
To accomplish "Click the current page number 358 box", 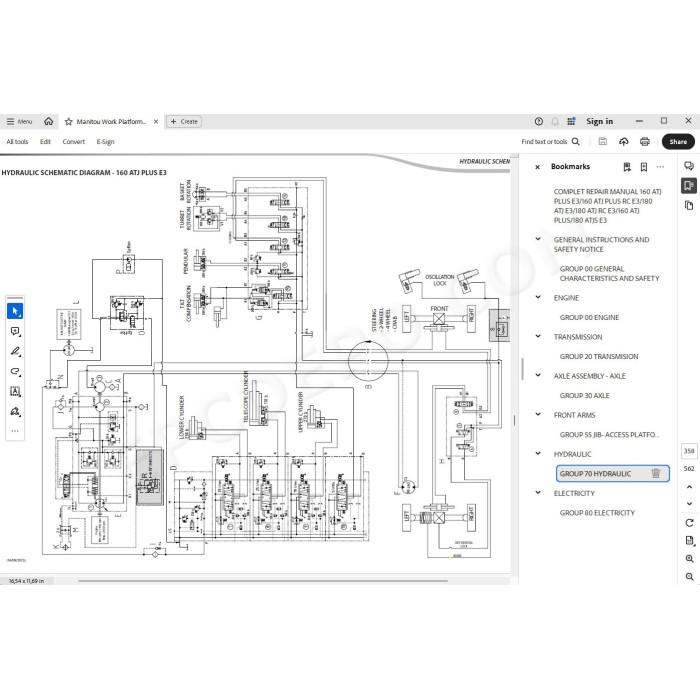I will [x=689, y=451].
